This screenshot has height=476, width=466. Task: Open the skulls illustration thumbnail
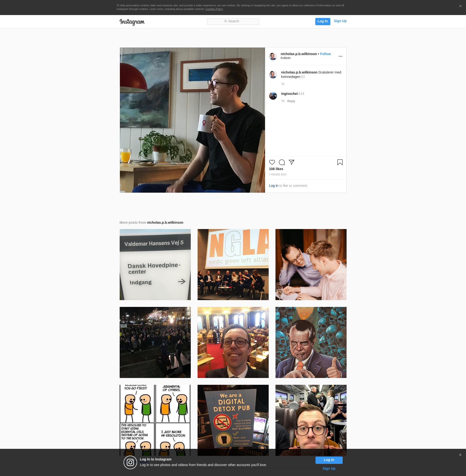(311, 342)
